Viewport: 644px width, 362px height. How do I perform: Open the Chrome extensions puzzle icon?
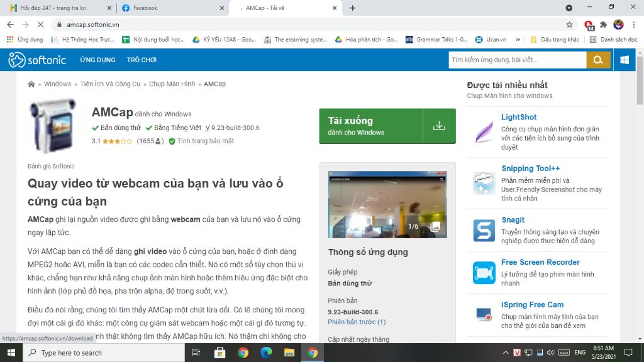point(603,25)
